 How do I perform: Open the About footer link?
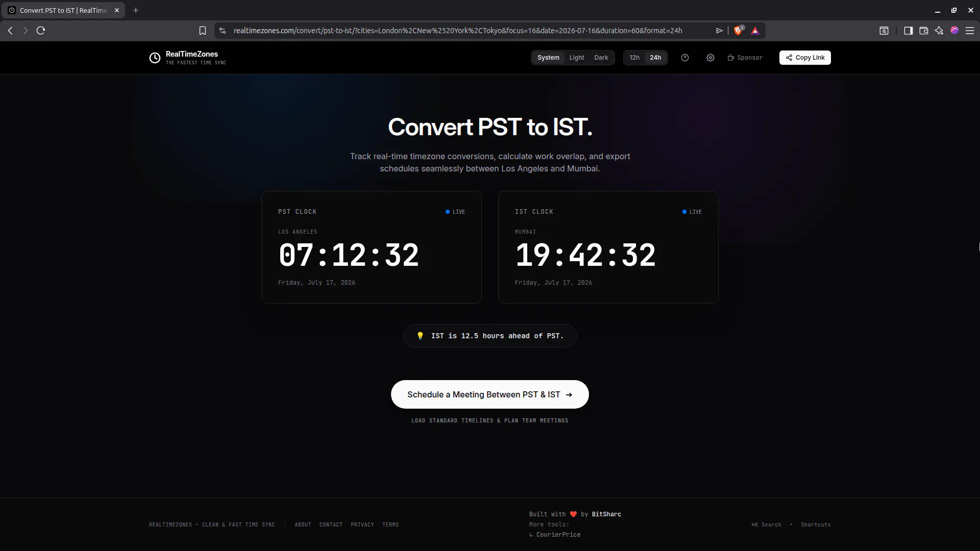(x=303, y=524)
